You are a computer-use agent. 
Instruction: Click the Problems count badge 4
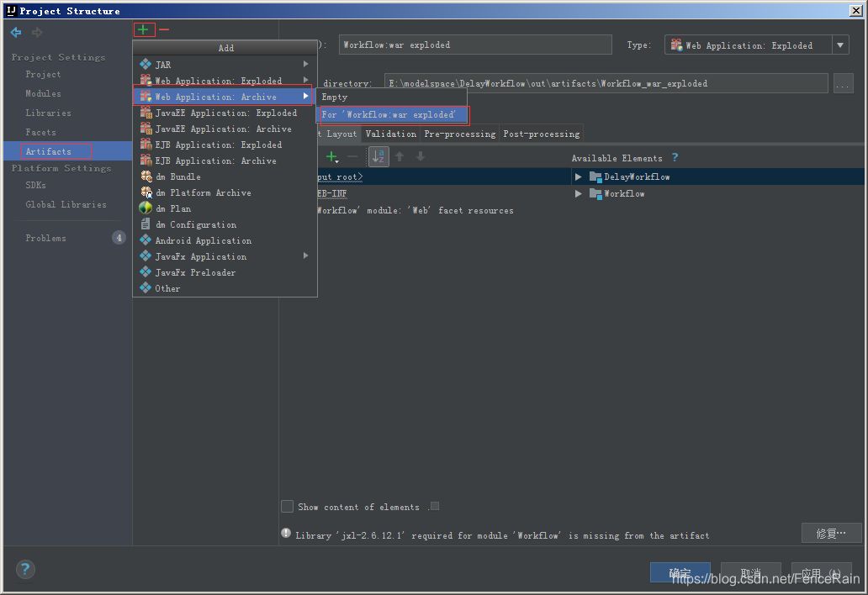(119, 238)
